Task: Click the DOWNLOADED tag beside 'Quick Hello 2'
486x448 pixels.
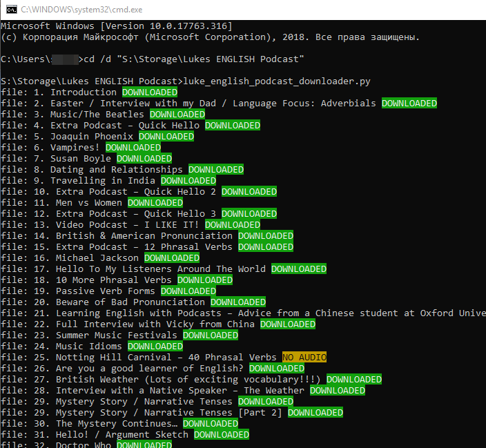Action: point(249,192)
